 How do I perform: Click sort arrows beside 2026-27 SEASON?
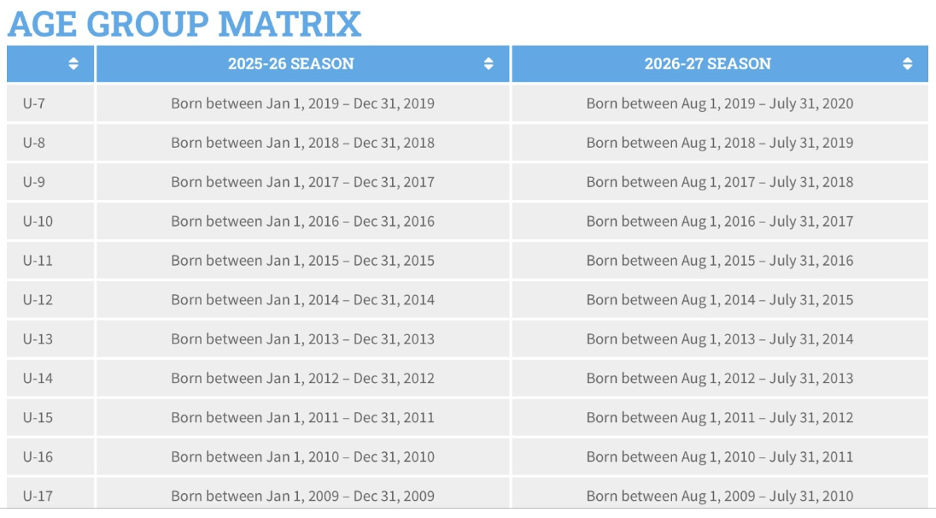coord(907,64)
